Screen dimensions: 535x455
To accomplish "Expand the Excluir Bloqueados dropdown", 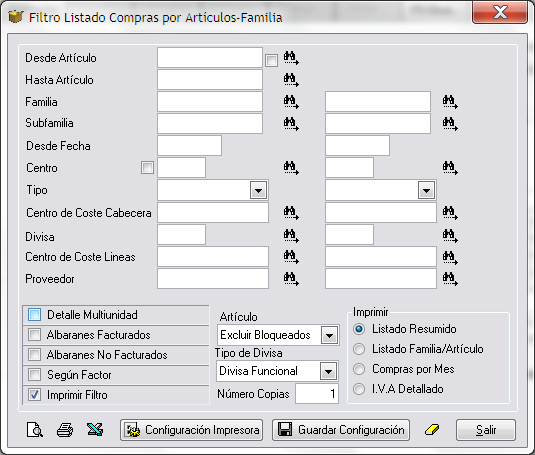I will point(329,335).
